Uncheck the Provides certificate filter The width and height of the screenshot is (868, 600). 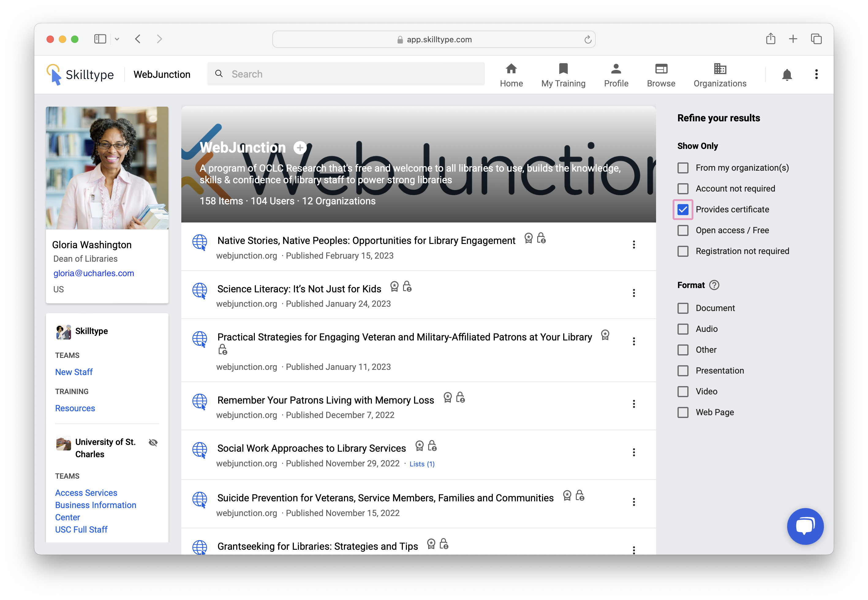pyautogui.click(x=683, y=209)
